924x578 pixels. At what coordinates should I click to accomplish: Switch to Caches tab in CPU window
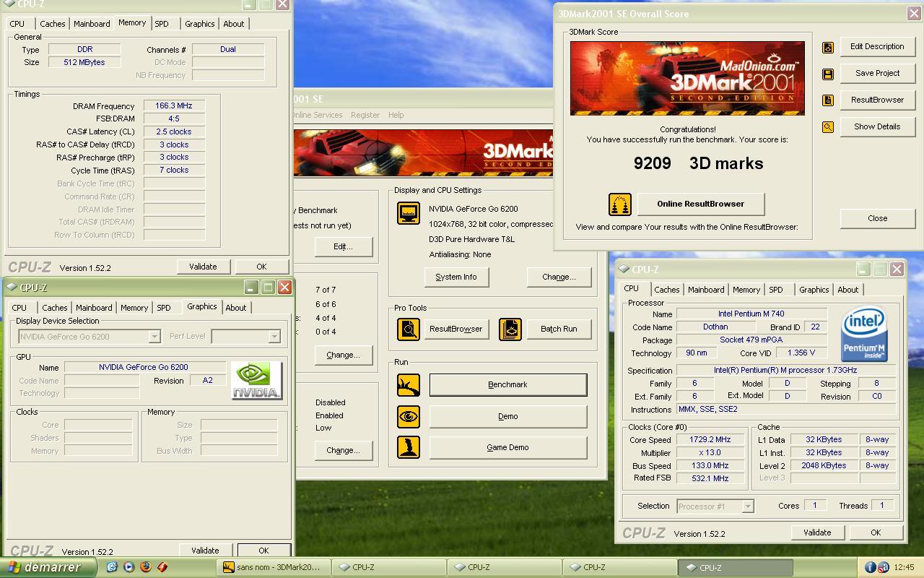667,290
